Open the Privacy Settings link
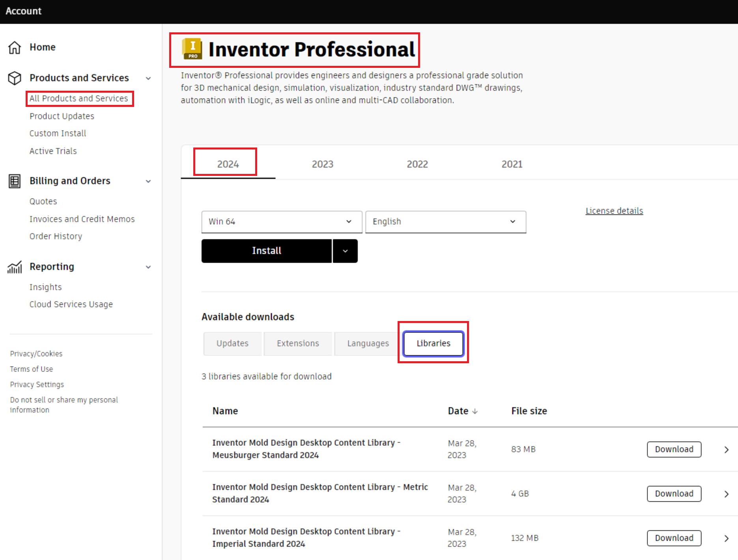 [x=37, y=385]
